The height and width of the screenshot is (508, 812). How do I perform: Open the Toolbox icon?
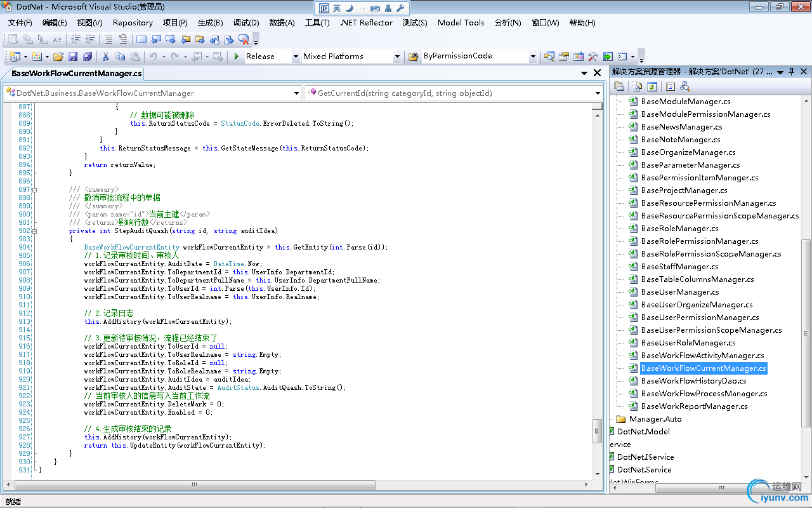click(x=593, y=57)
